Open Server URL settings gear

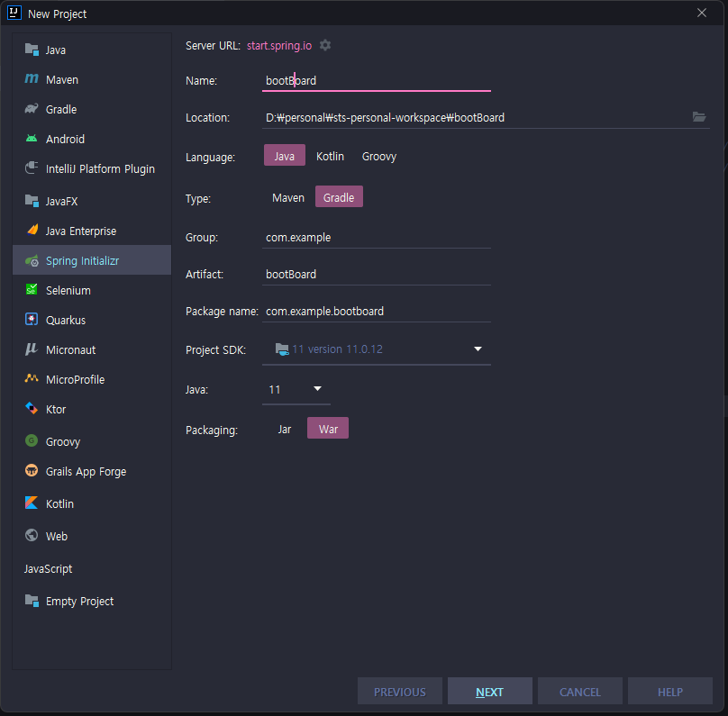325,45
